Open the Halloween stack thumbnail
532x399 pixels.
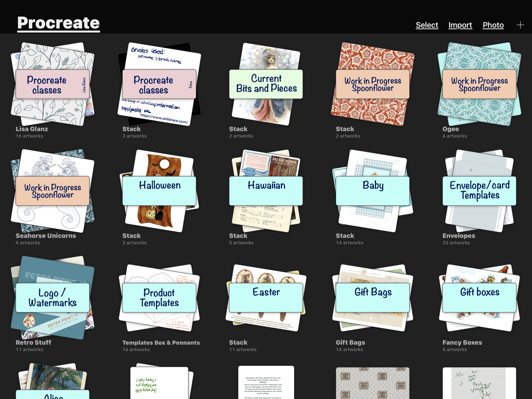coord(159,191)
